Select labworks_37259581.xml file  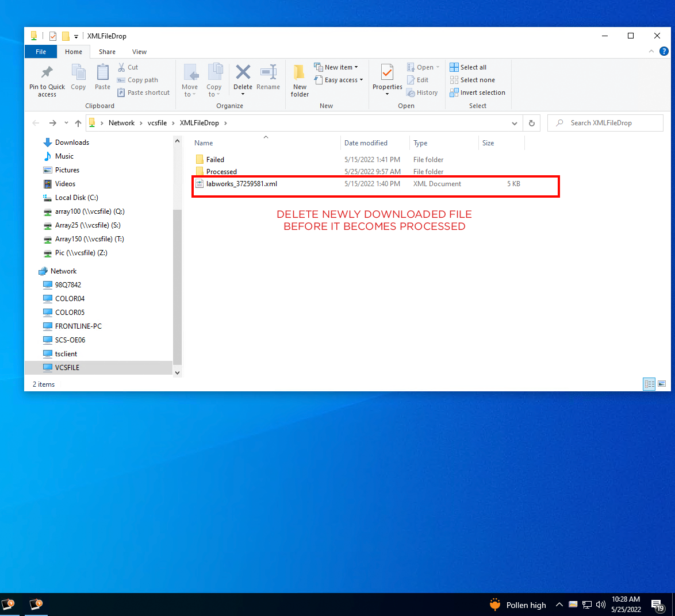tap(241, 184)
